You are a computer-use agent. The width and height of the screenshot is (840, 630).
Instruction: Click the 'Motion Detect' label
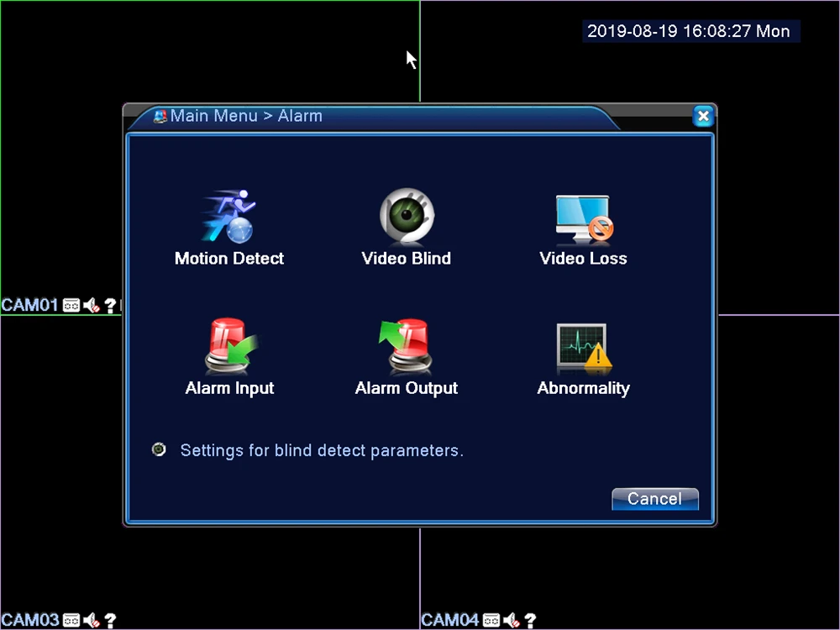point(229,258)
